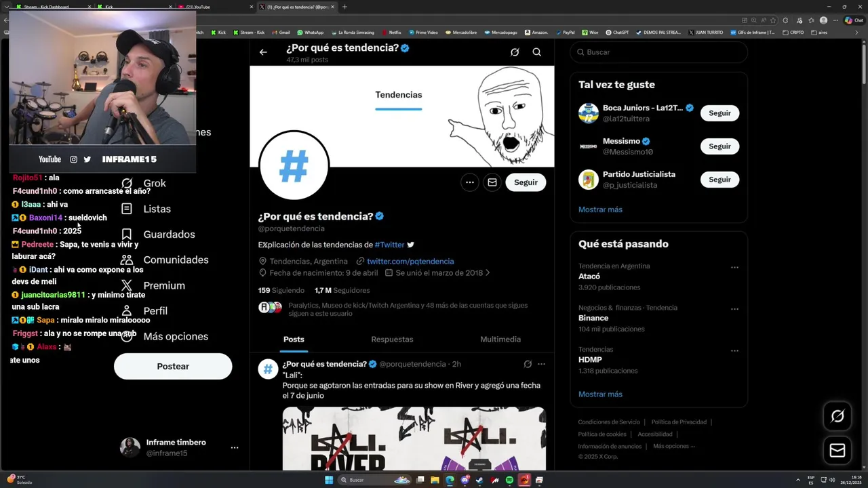Open options dots for the Atacó trend
This screenshot has width=868, height=488.
[x=734, y=267]
